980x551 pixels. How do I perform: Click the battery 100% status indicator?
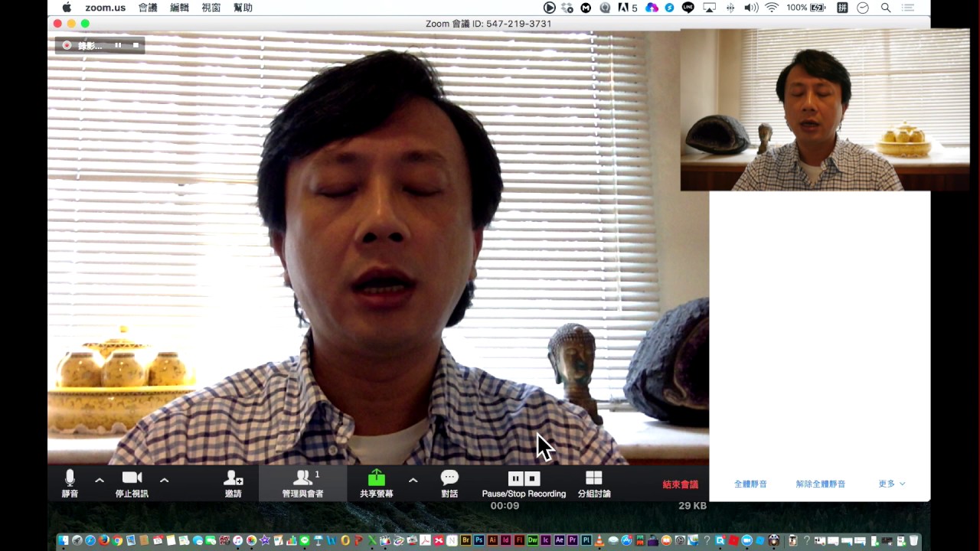pyautogui.click(x=806, y=8)
